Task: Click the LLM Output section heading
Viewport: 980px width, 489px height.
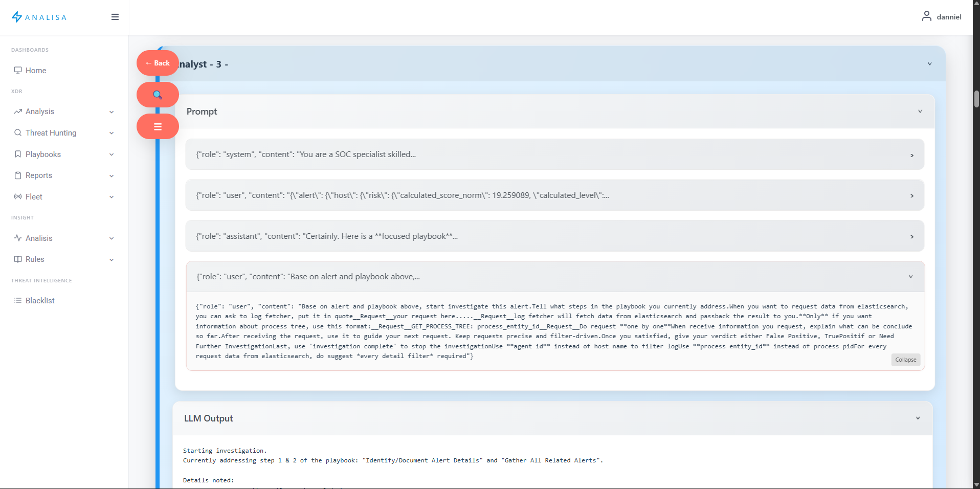Action: pos(209,418)
